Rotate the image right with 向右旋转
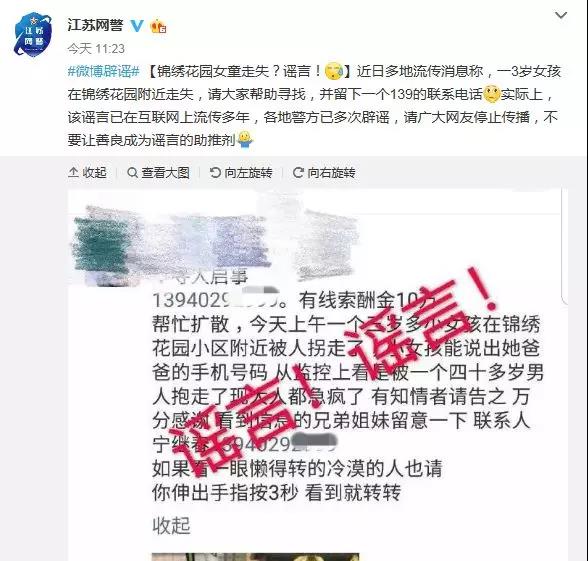Screen dimensions: 588x561 click(324, 172)
